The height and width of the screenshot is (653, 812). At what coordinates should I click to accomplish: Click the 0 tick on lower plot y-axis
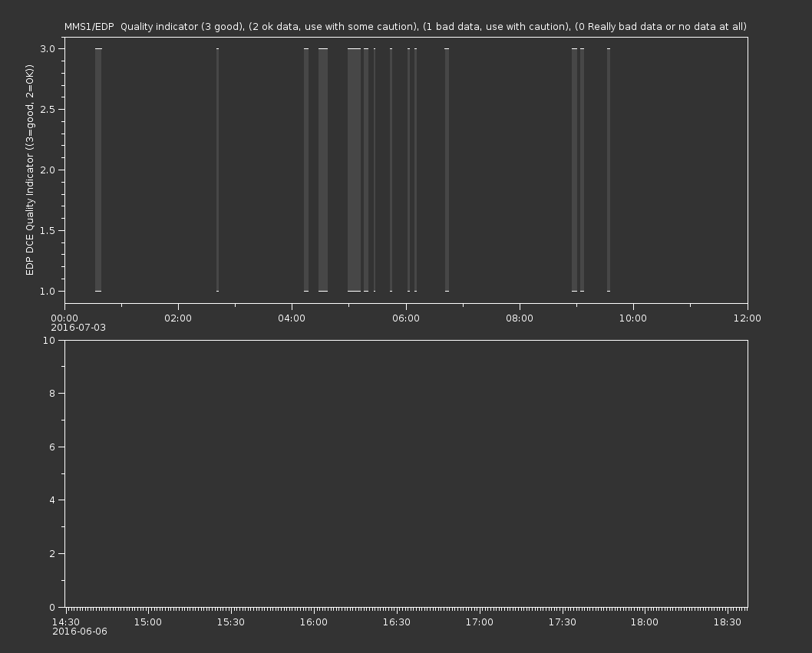click(x=52, y=608)
